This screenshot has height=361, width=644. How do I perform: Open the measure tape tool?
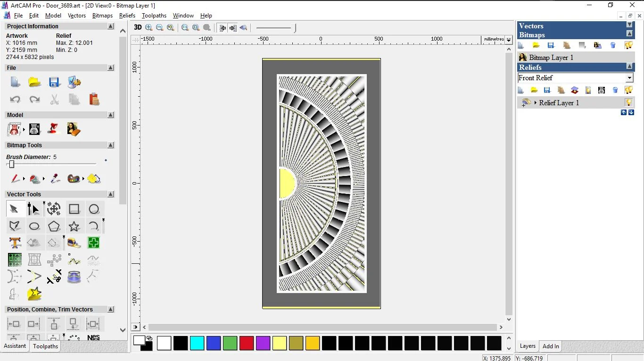coord(74,243)
